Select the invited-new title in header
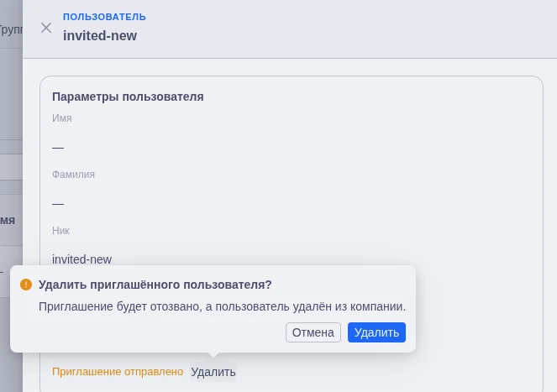557x392 pixels. [x=100, y=35]
